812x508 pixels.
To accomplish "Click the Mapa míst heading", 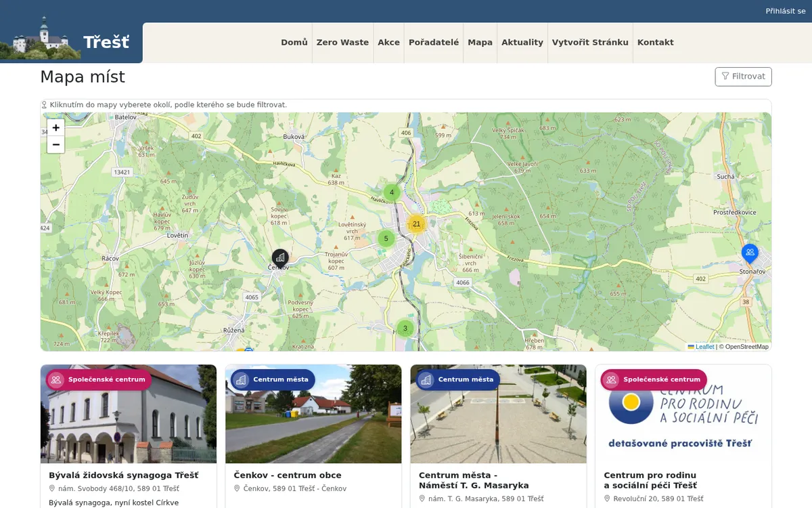I will coord(83,77).
